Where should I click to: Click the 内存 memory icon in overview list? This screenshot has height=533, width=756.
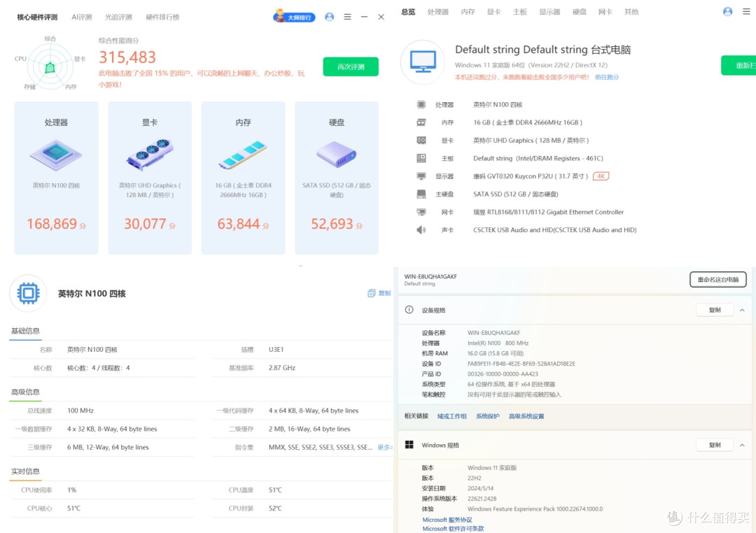[421, 122]
